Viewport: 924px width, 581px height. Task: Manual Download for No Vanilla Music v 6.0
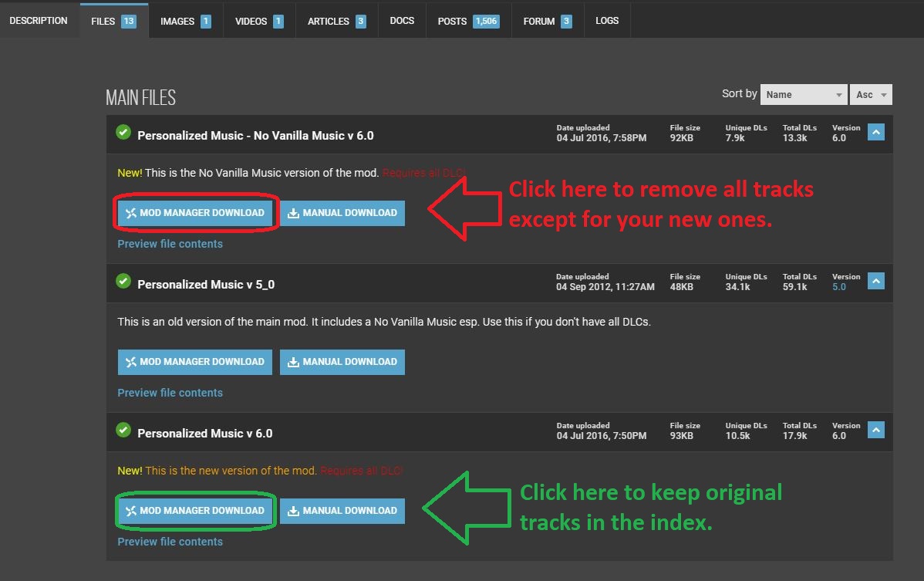[342, 213]
